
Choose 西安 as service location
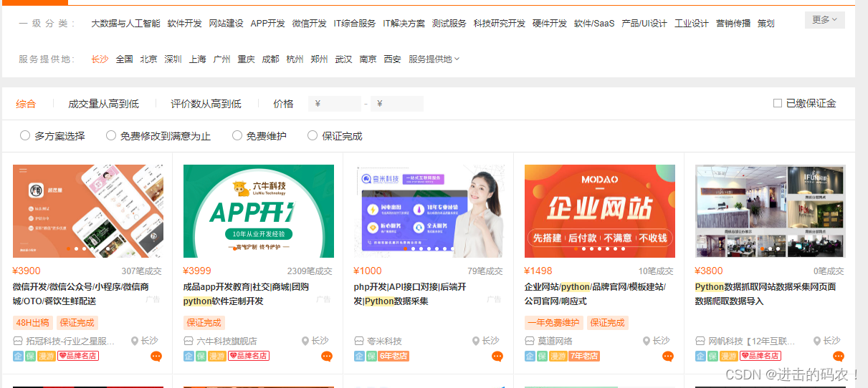click(x=393, y=59)
